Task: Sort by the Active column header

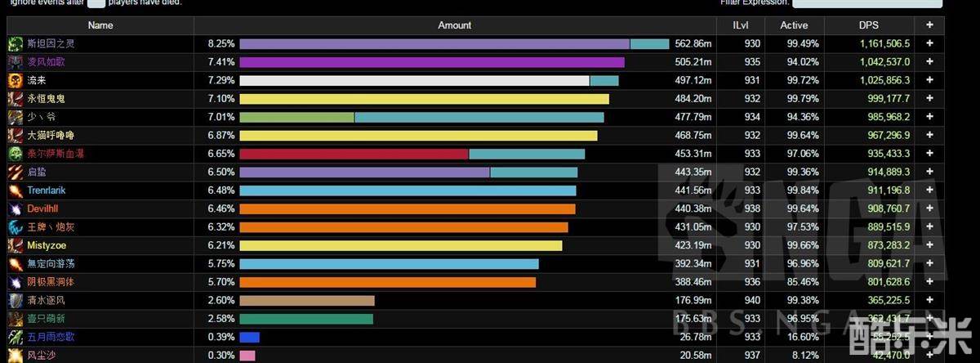Action: click(794, 25)
